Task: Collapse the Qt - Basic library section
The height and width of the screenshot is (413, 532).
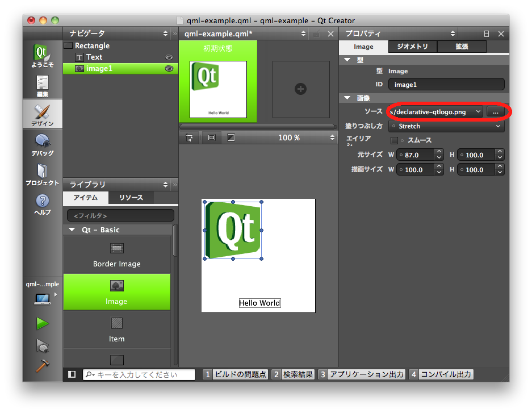Action: pyautogui.click(x=72, y=230)
